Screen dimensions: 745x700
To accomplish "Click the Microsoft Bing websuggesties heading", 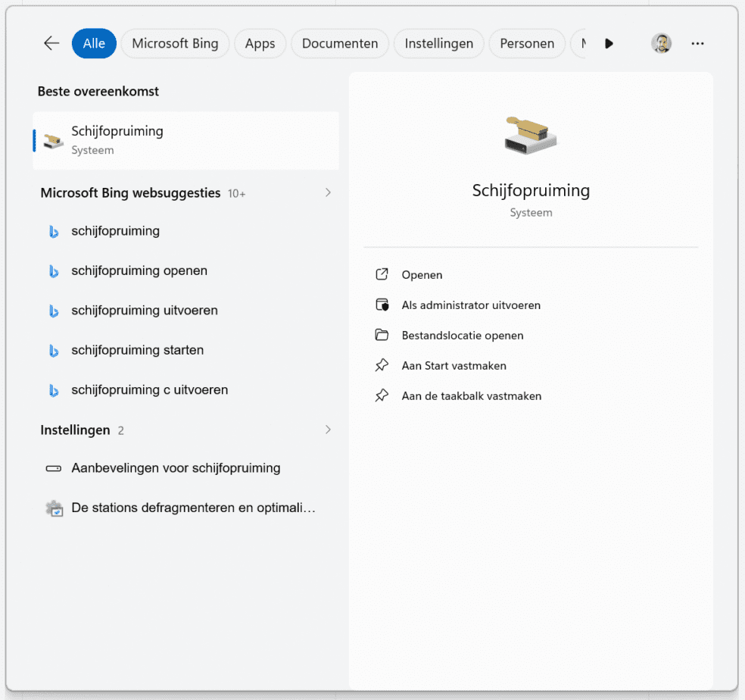I will coord(130,193).
